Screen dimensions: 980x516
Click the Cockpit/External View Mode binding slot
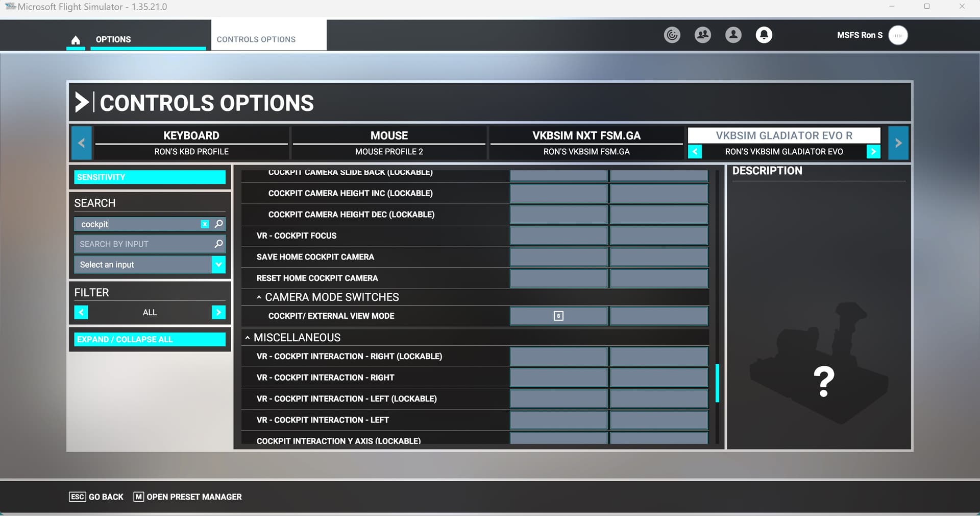pos(558,316)
